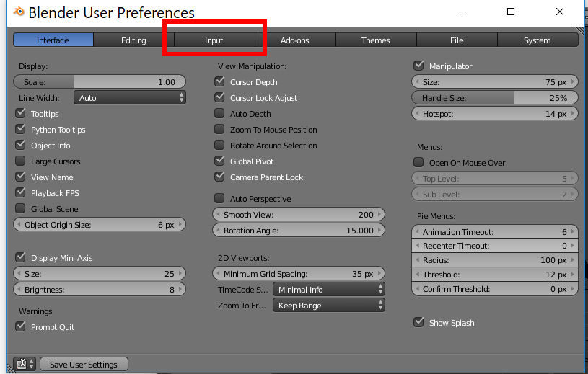Decrease Minimum Grid Spacing left arrow
588x374 pixels.
point(218,274)
